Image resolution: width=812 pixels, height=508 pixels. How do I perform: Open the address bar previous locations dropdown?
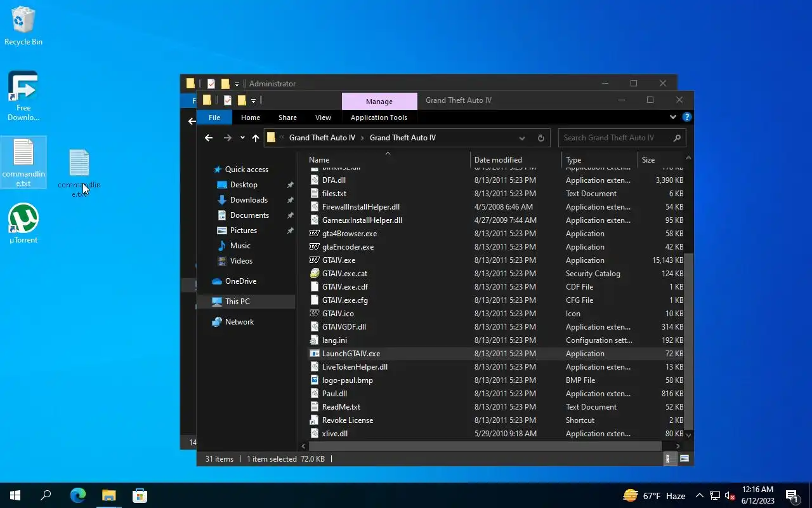point(522,138)
